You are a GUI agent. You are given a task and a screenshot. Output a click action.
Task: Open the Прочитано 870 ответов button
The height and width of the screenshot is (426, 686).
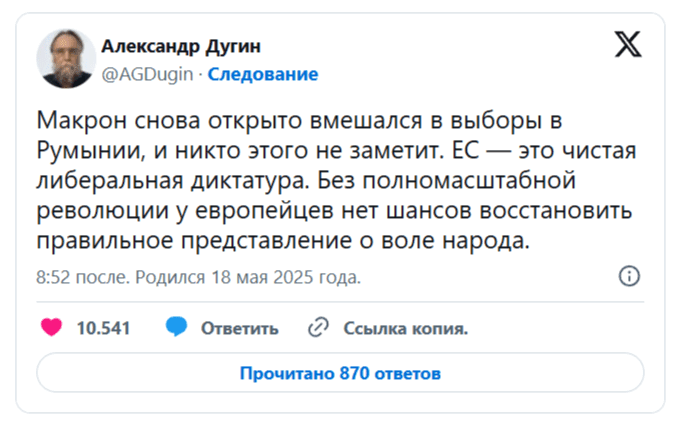coord(340,374)
